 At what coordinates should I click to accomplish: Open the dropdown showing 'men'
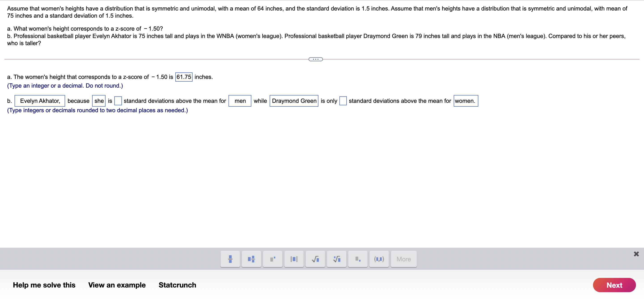coord(240,101)
